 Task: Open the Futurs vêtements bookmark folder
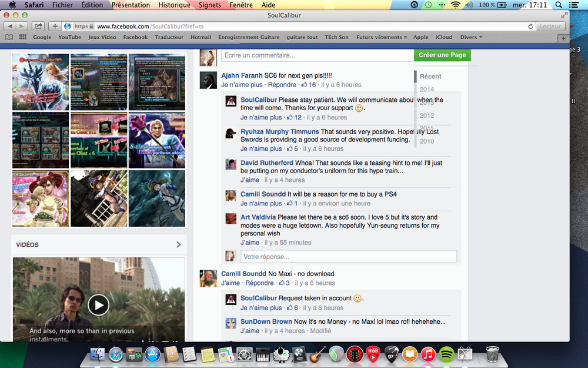[x=382, y=37]
